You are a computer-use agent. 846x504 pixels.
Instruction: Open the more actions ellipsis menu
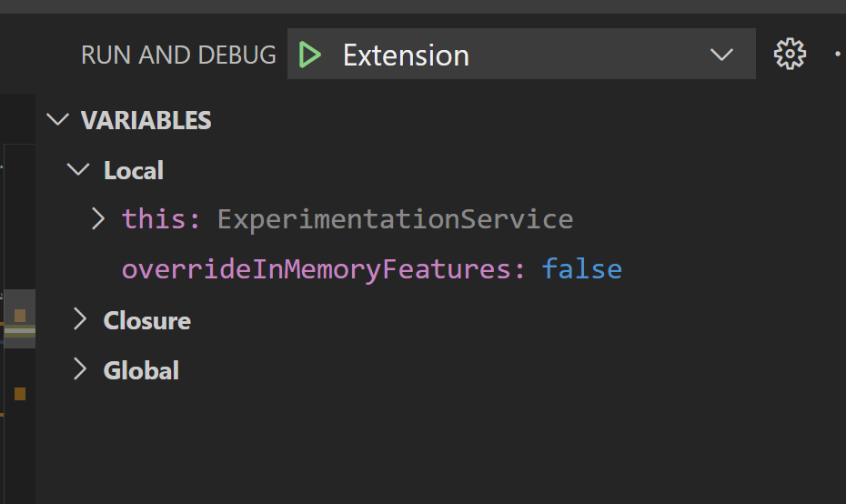[x=838, y=54]
